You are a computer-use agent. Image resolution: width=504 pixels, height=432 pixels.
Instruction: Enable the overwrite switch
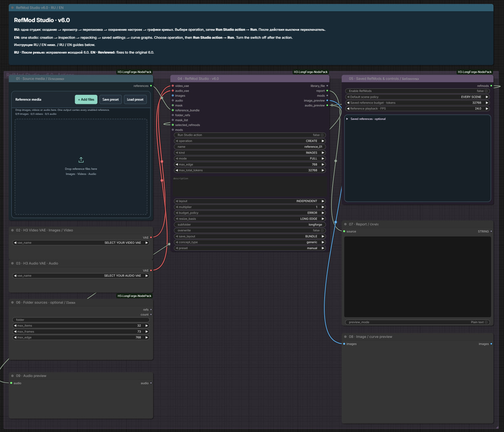[322, 230]
